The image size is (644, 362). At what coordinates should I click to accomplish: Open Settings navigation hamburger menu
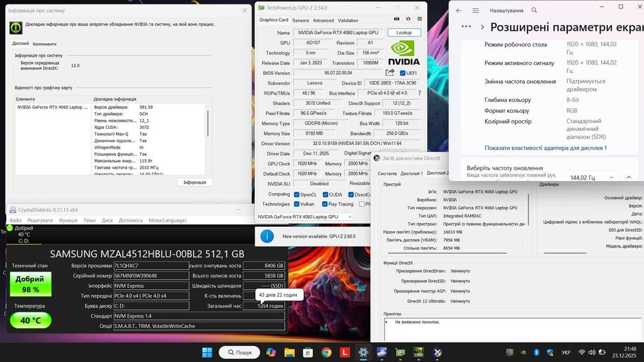pyautogui.click(x=475, y=11)
